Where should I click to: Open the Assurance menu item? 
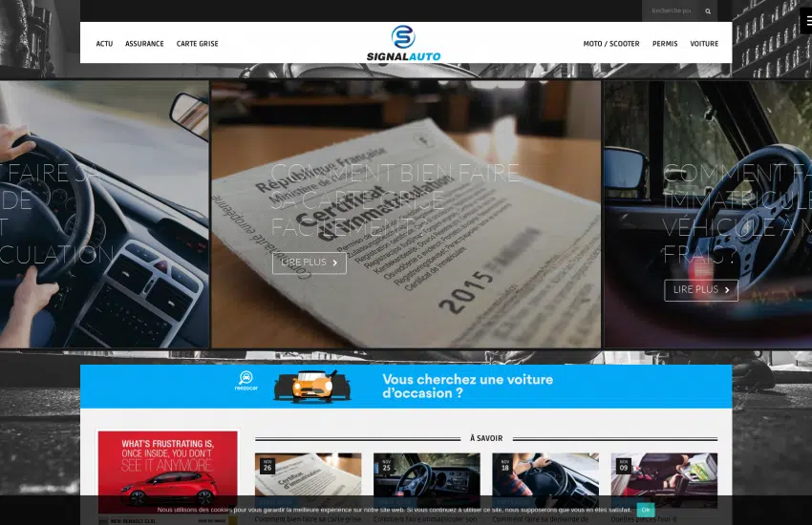pos(144,44)
